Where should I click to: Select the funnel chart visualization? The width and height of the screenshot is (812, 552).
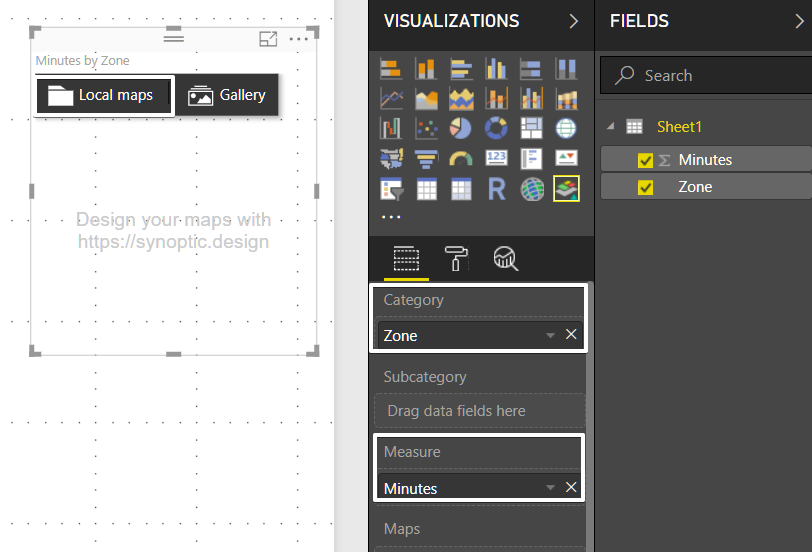coord(427,159)
